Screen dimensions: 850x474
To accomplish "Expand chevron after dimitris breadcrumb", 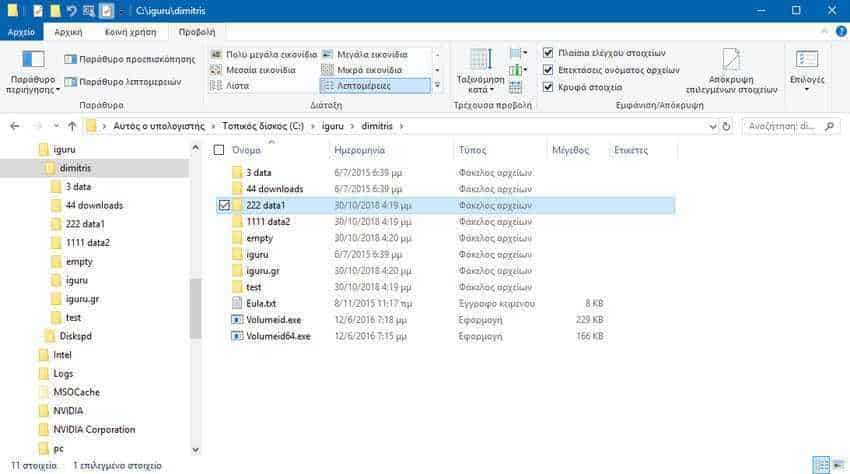I will (x=401, y=126).
